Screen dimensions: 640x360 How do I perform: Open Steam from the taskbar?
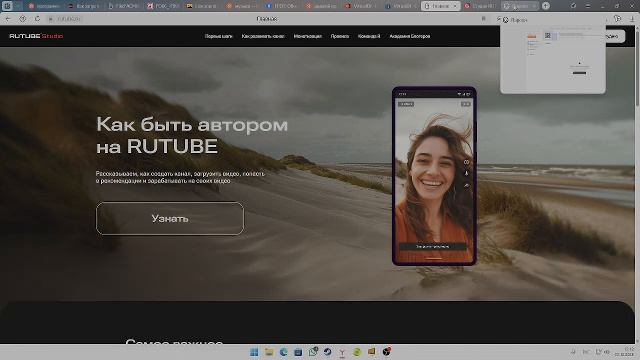pos(327,352)
